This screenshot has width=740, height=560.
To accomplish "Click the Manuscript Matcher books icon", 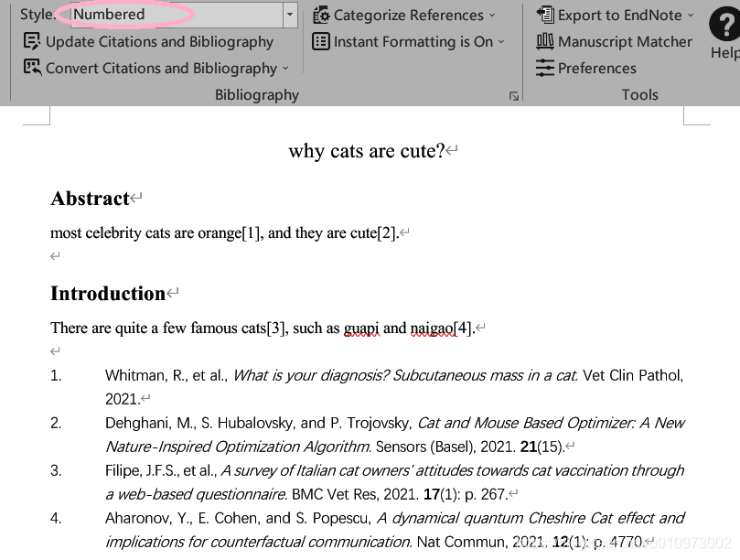I will (x=544, y=41).
